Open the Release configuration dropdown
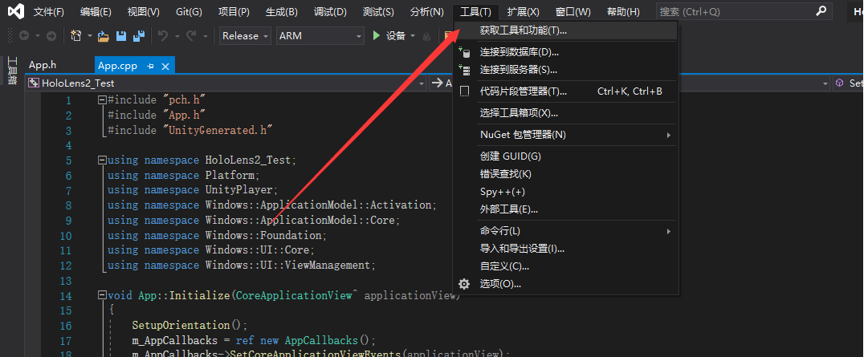 (x=245, y=36)
